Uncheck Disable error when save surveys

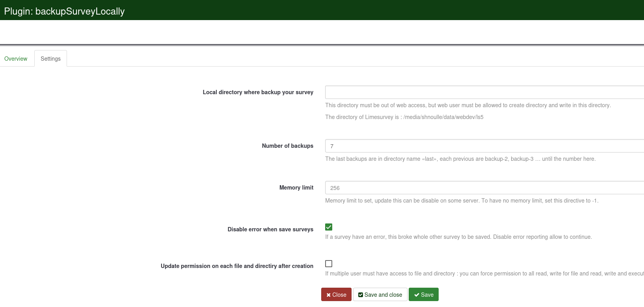pyautogui.click(x=329, y=227)
